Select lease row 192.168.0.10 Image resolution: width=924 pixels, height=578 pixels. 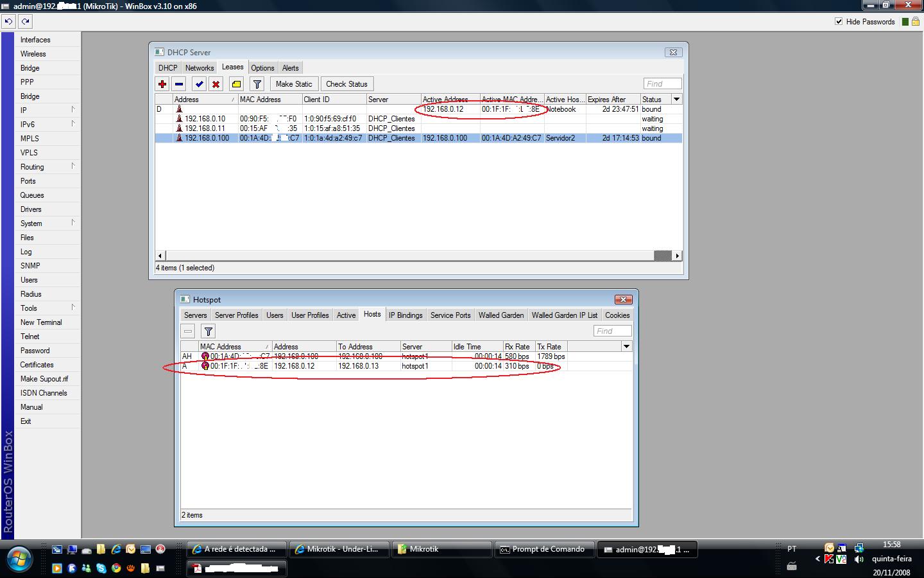(x=418, y=119)
